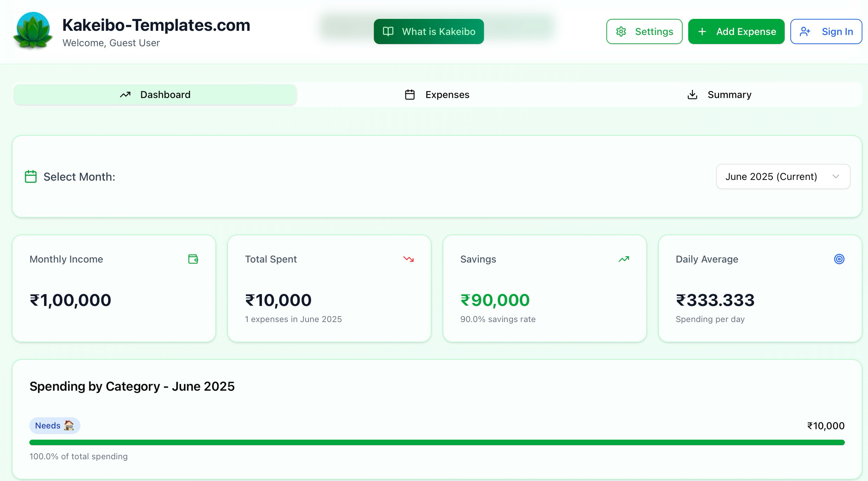Click the target icon on Daily Average card
Screen dimensions: 868x481
click(839, 259)
